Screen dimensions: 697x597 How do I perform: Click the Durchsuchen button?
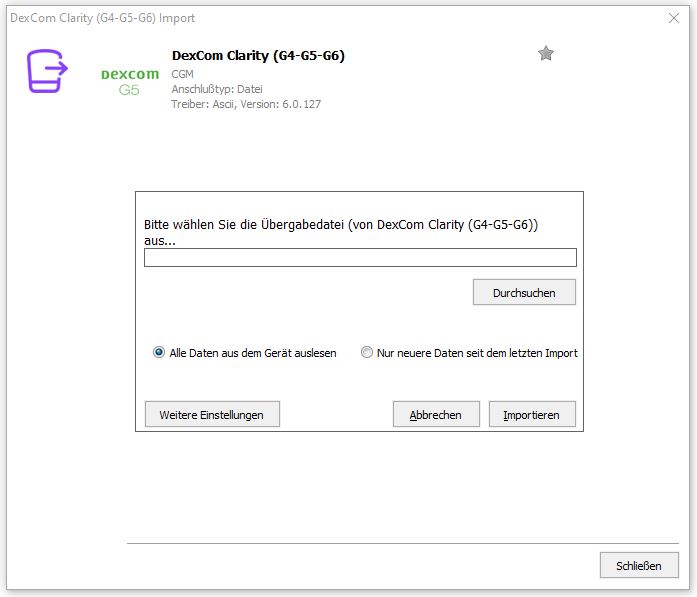(524, 292)
